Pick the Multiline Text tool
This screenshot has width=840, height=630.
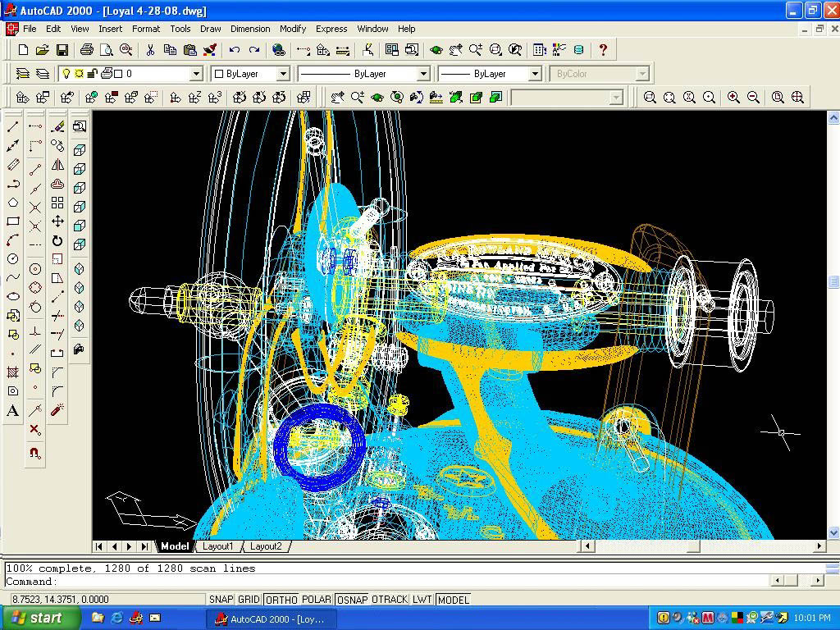[x=13, y=411]
